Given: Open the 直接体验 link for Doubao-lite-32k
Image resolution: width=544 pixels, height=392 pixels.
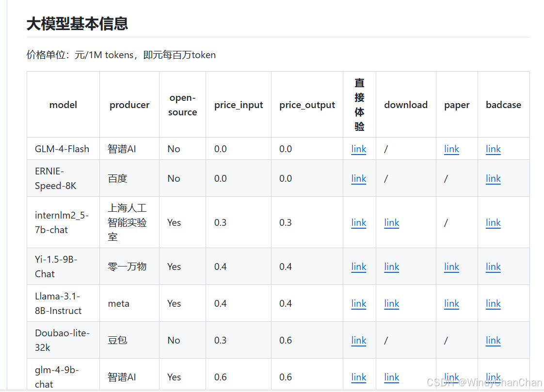Looking at the screenshot, I should click(x=359, y=340).
